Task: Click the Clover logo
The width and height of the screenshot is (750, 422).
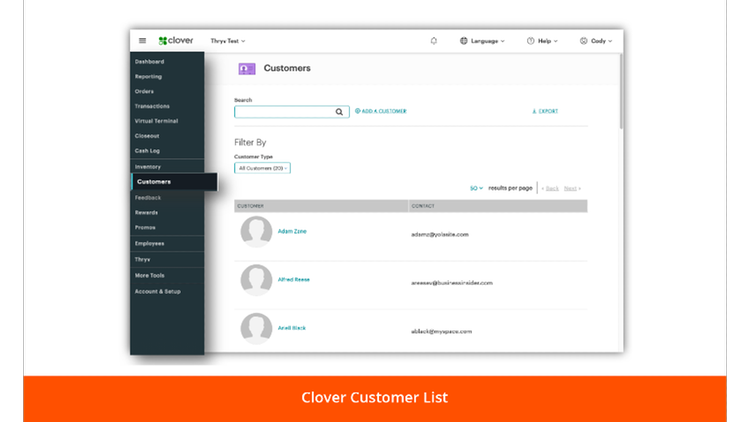Action: [x=176, y=41]
